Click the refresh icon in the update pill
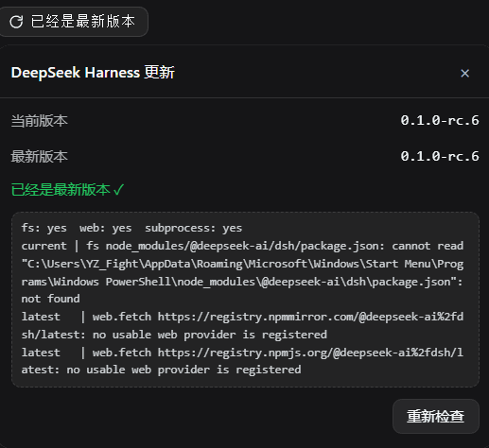Screen dimensions: 489x448 [x=16, y=22]
